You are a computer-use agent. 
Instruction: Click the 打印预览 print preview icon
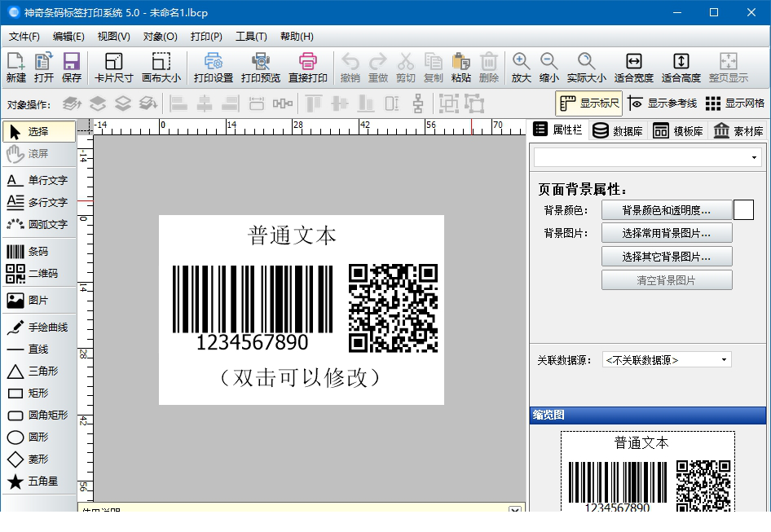[260, 68]
